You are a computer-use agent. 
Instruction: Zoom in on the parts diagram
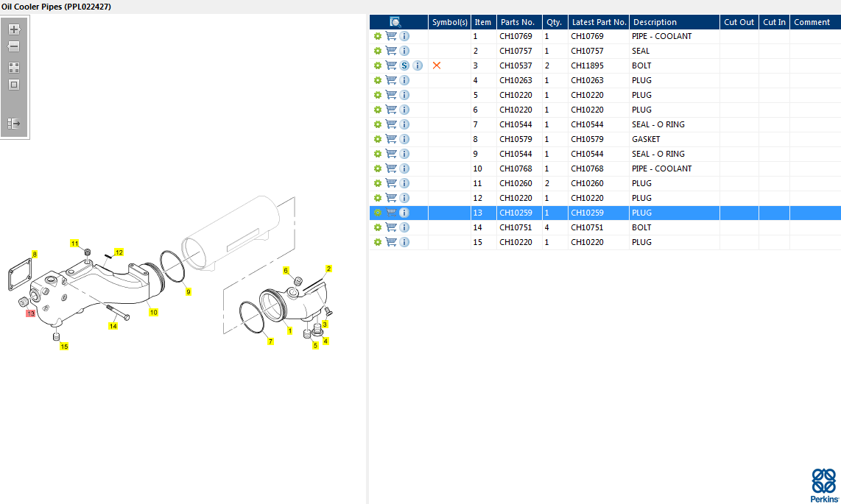tap(14, 29)
